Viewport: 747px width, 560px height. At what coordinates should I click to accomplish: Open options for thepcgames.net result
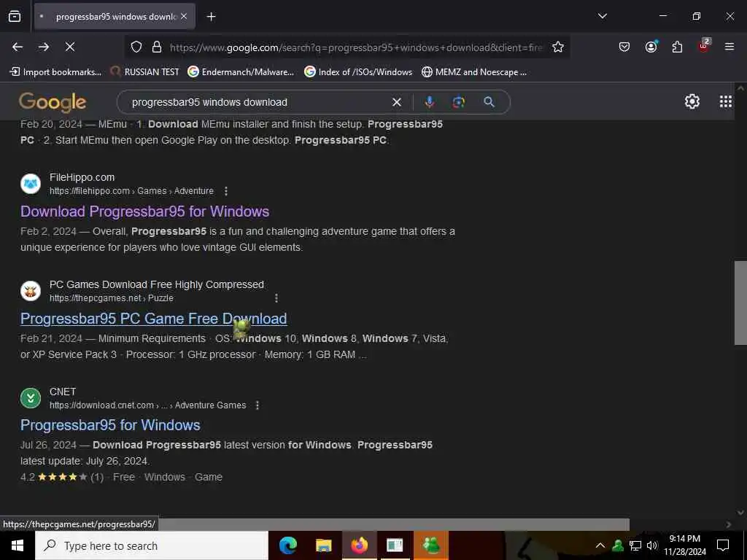276,298
